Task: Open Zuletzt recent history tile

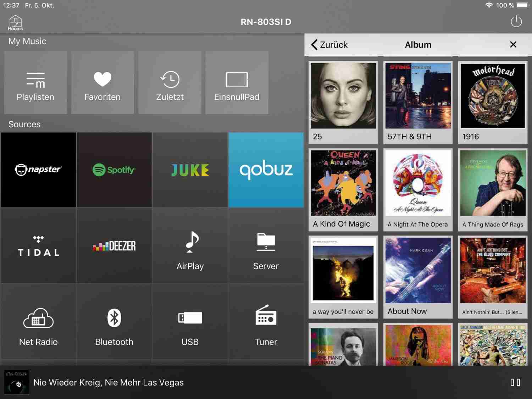Action: pyautogui.click(x=170, y=82)
